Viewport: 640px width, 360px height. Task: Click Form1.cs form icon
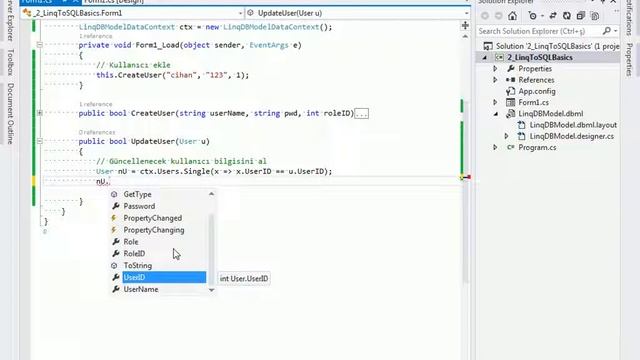pyautogui.click(x=510, y=102)
